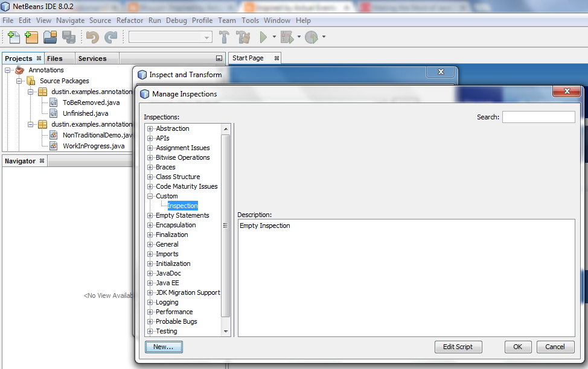This screenshot has height=369, width=588.
Task: Click the inspections list scroll-down arrow
Action: (226, 331)
